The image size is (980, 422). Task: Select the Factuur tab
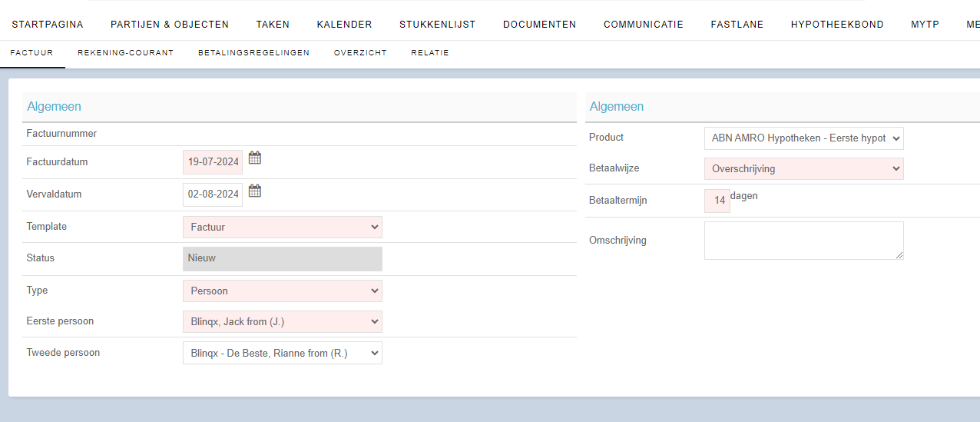32,53
